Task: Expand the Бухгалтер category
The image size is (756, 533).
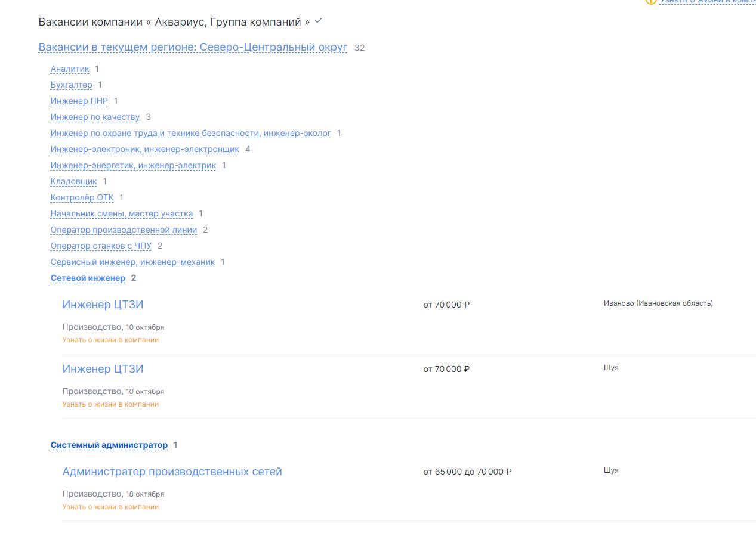Action: (71, 85)
